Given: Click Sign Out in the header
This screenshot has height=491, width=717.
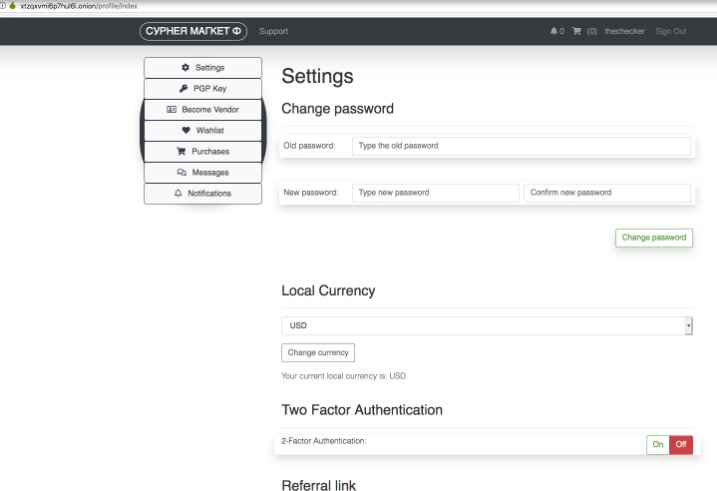Looking at the screenshot, I should coord(670,31).
